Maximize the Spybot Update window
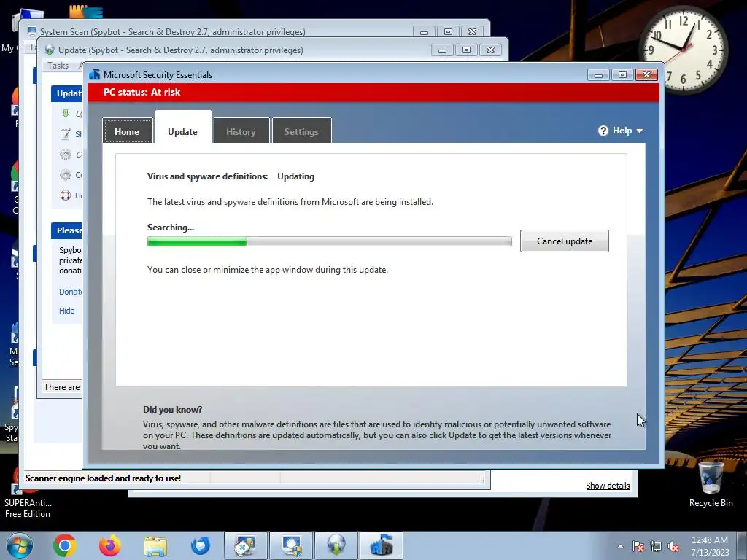 [x=466, y=50]
